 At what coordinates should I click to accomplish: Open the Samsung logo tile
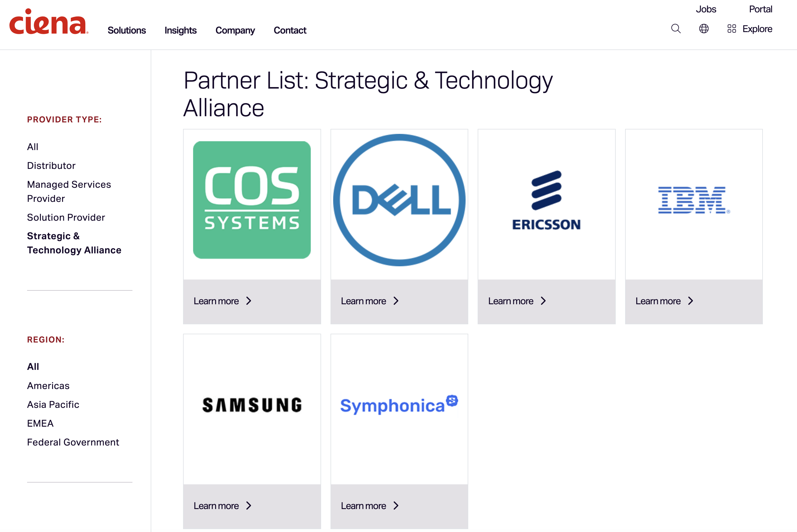(x=252, y=405)
